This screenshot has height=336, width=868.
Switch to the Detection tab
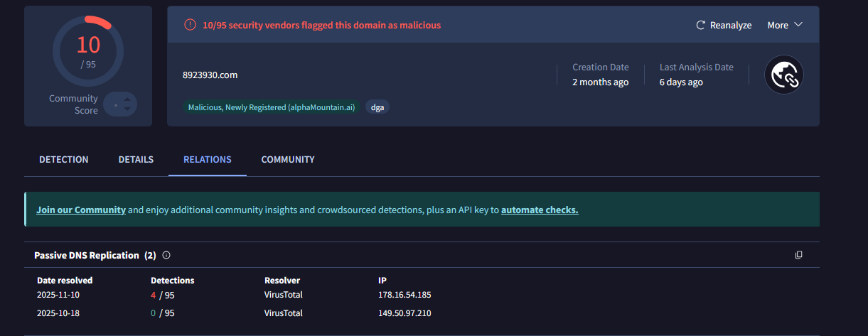click(x=64, y=159)
